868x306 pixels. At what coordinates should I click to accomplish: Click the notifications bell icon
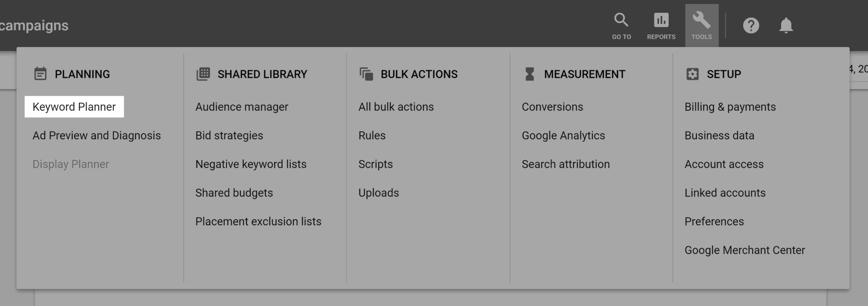coord(785,25)
